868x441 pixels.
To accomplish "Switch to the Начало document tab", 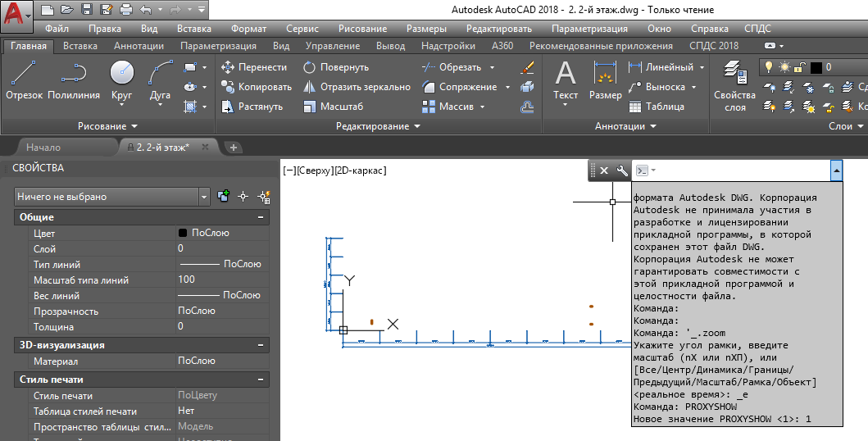I will 43,148.
